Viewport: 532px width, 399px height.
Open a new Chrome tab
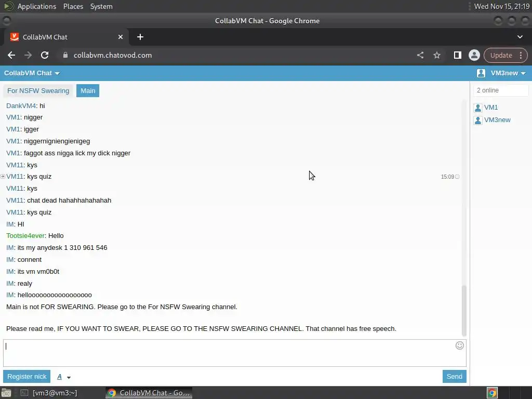(x=140, y=37)
